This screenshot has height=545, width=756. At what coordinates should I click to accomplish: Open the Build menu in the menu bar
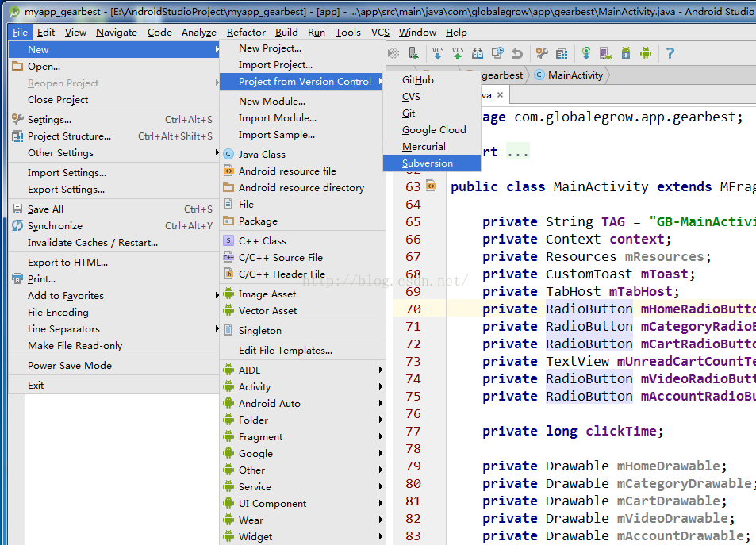[x=286, y=33]
